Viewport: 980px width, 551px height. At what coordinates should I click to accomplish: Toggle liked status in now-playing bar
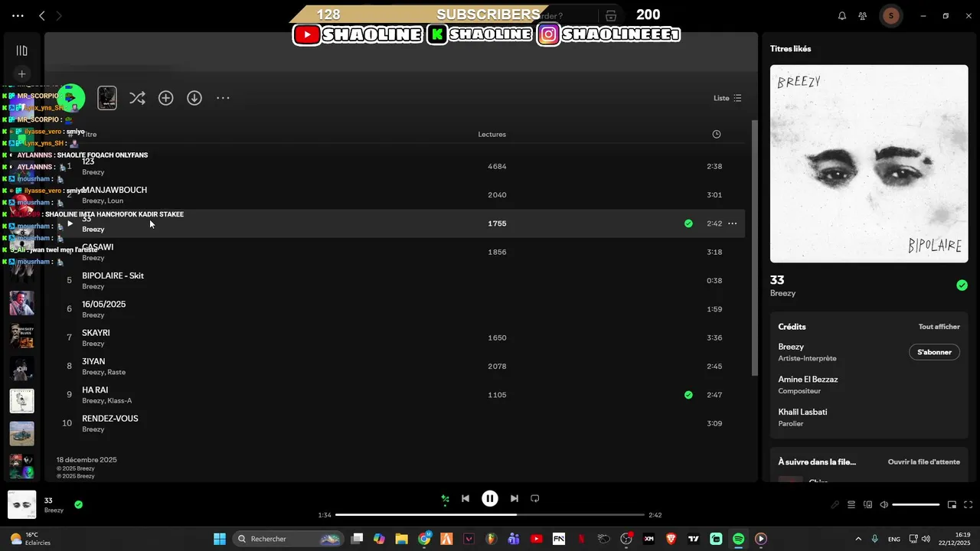78,504
